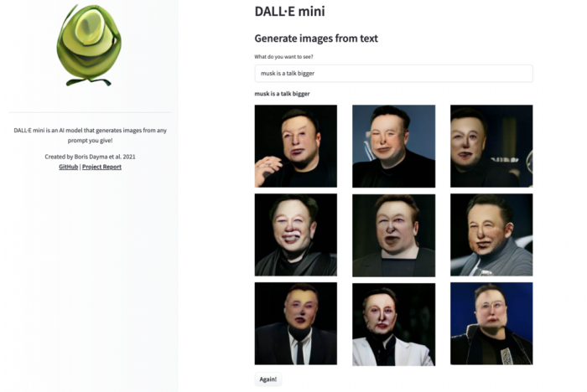
Task: Open the Project Report link
Action: [x=101, y=167]
